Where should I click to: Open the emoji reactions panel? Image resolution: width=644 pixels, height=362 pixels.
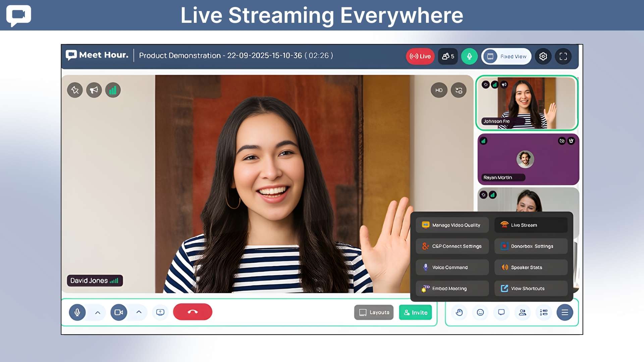point(480,312)
